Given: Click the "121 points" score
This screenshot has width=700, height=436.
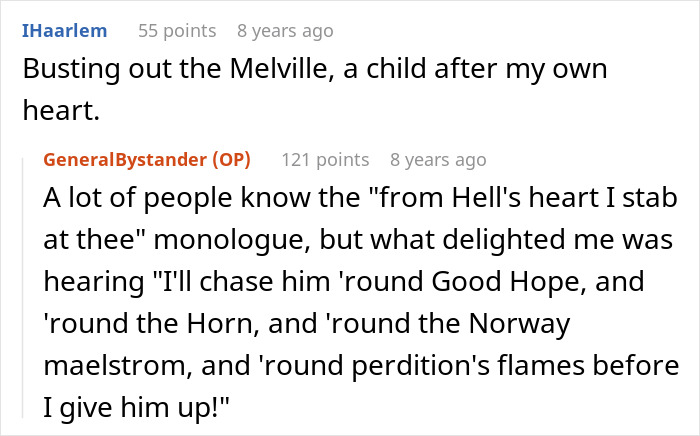Looking at the screenshot, I should [x=325, y=159].
